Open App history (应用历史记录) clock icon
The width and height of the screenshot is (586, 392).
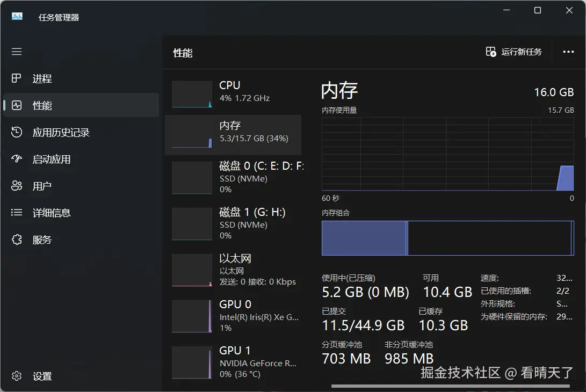click(x=17, y=132)
